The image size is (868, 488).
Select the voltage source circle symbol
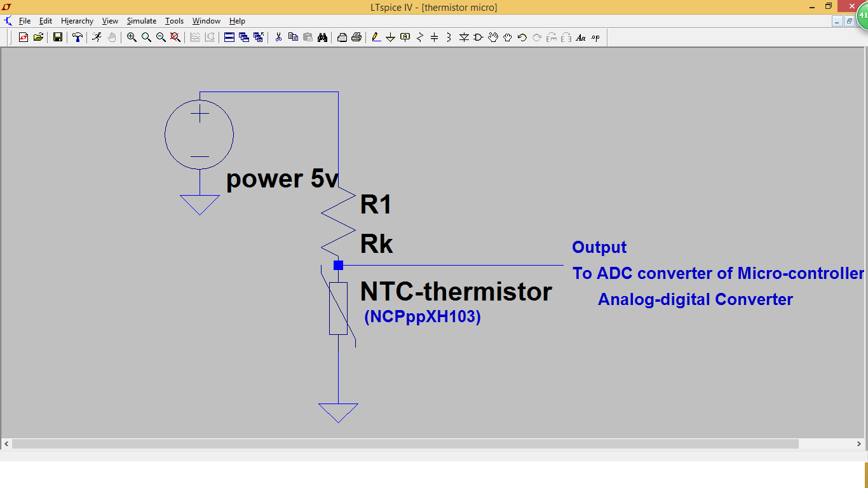point(199,135)
